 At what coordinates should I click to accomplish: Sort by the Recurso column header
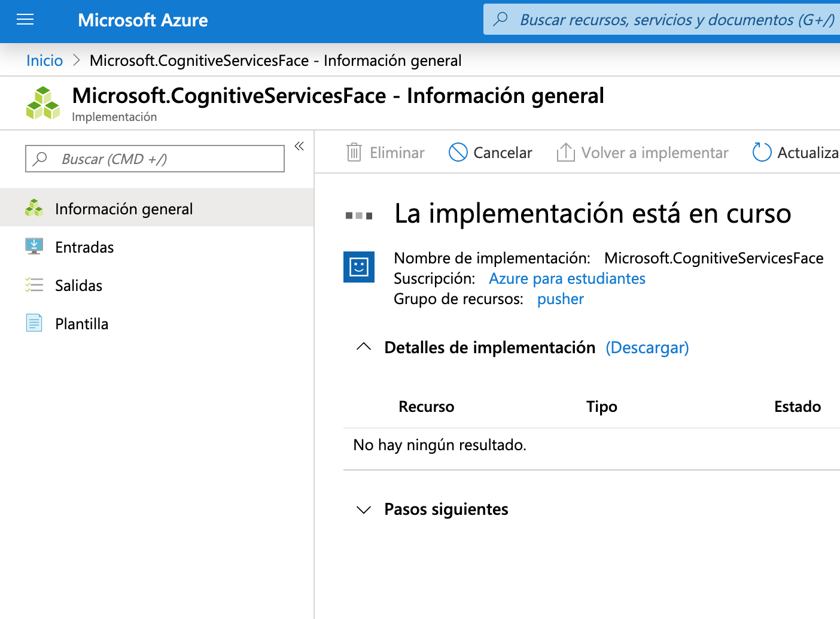click(426, 406)
